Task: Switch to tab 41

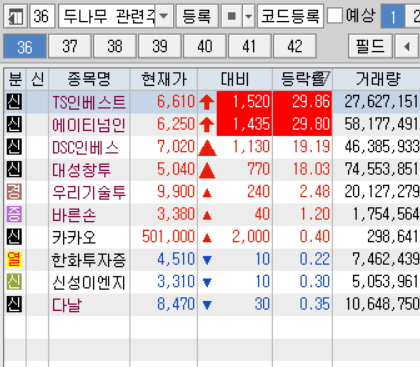Action: pyautogui.click(x=249, y=46)
